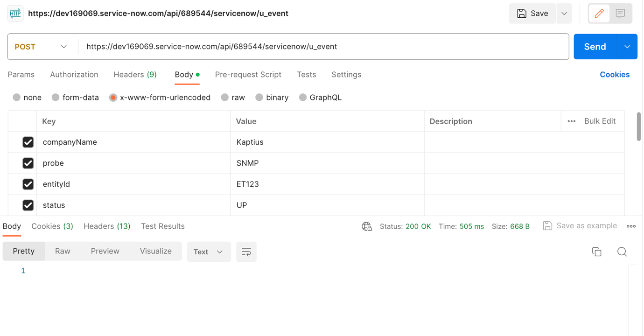Select the raw body type radio button
644x336 pixels.
pos(224,97)
